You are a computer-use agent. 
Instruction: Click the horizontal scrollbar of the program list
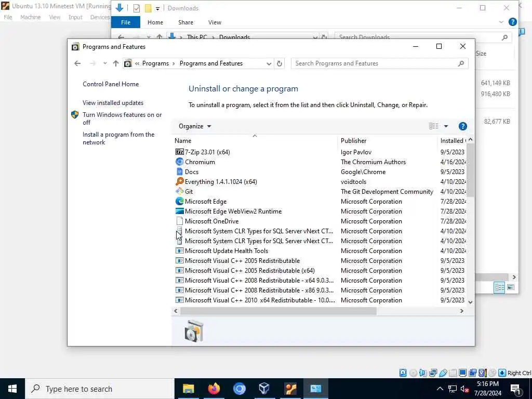(x=278, y=311)
